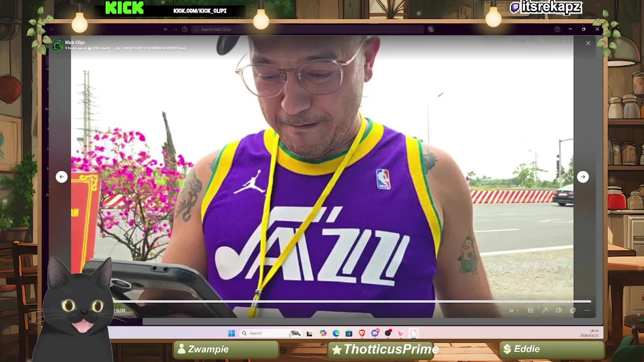Open OBS Studio from the taskbar
The height and width of the screenshot is (362, 644).
pos(388,333)
